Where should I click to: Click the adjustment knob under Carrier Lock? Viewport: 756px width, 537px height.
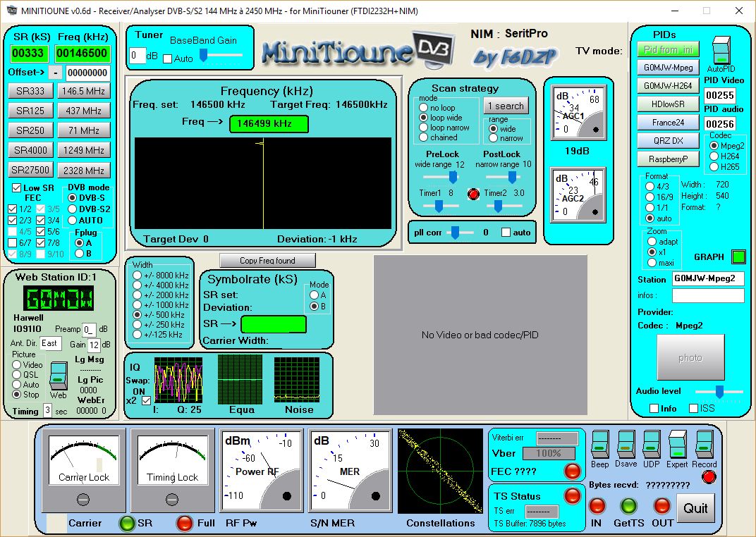pos(83,500)
